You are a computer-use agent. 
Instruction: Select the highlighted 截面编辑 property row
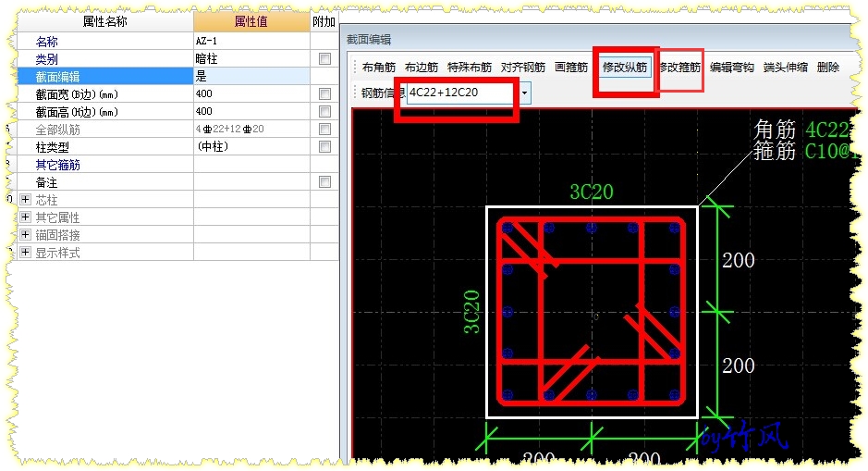[x=105, y=77]
